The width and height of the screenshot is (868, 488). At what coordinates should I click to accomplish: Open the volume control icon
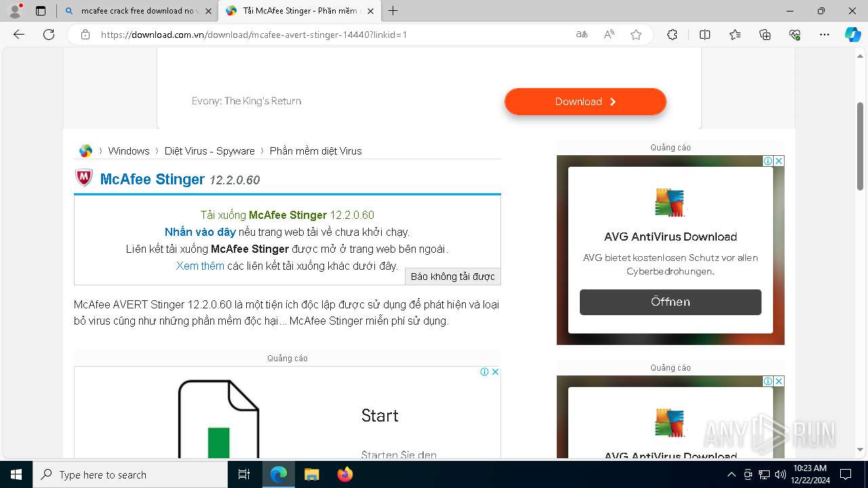point(781,474)
